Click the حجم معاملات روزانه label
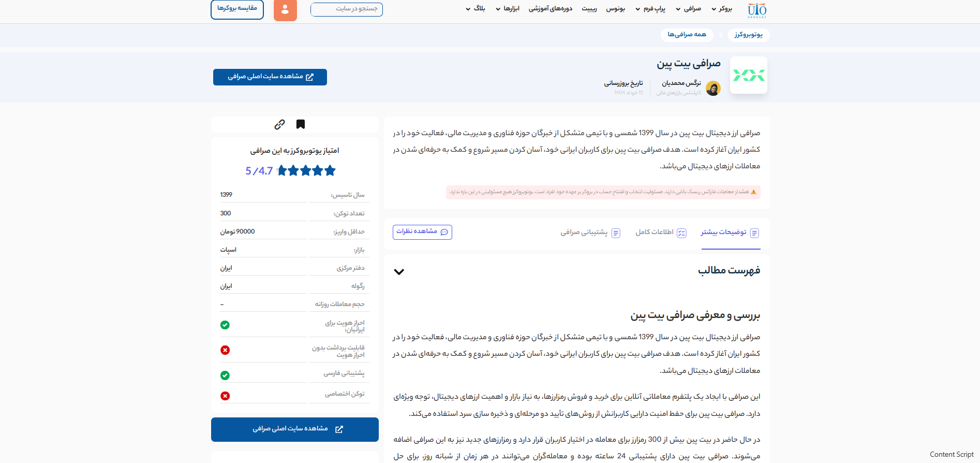Viewport: 980px width, 463px height. pyautogui.click(x=340, y=305)
